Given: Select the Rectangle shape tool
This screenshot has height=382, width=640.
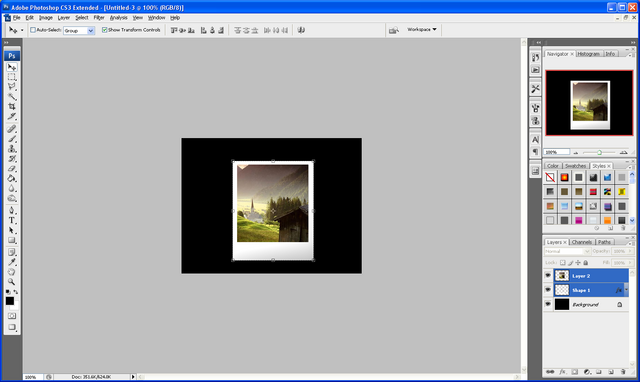Looking at the screenshot, I should click(x=12, y=240).
